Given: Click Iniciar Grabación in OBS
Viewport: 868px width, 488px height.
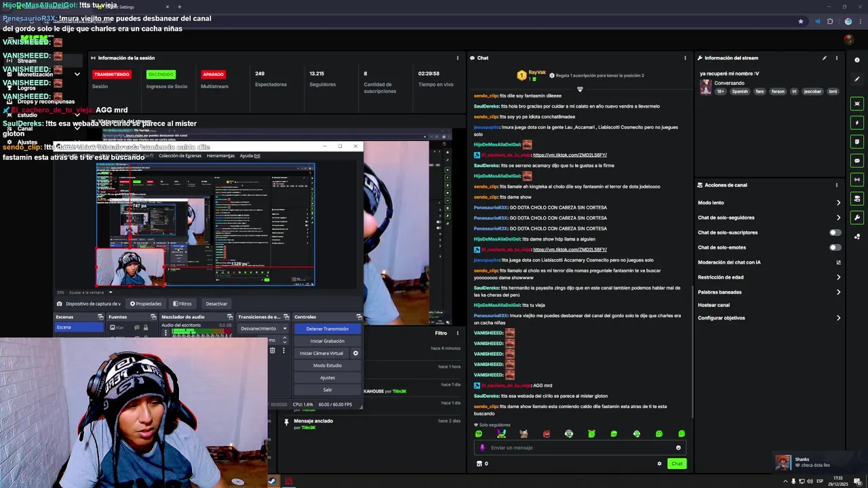Looking at the screenshot, I should tap(327, 341).
